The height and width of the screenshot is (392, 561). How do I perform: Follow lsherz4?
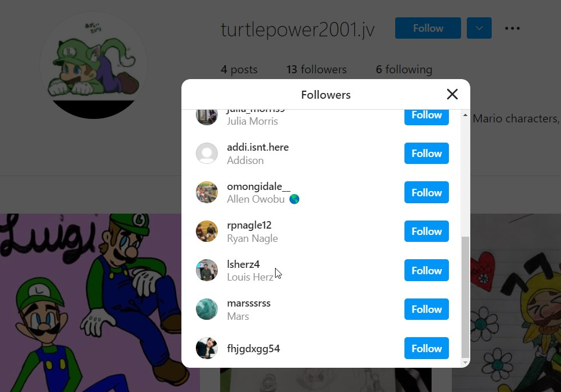pos(426,270)
